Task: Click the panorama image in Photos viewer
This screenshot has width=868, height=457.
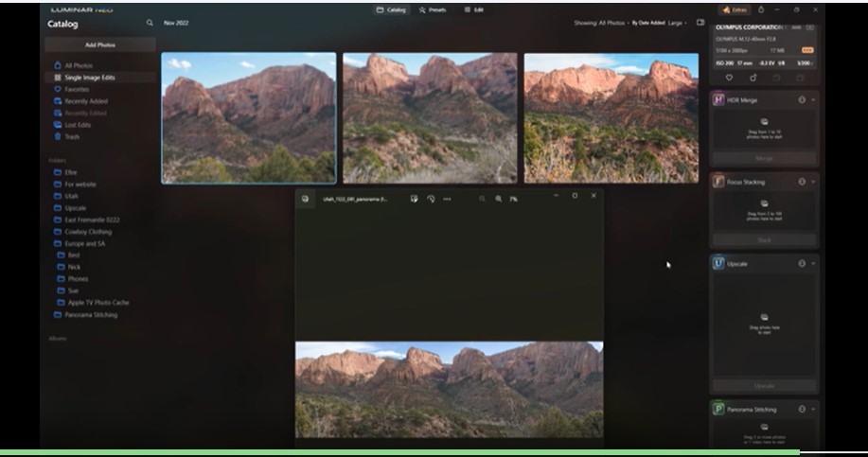Action: tap(450, 390)
